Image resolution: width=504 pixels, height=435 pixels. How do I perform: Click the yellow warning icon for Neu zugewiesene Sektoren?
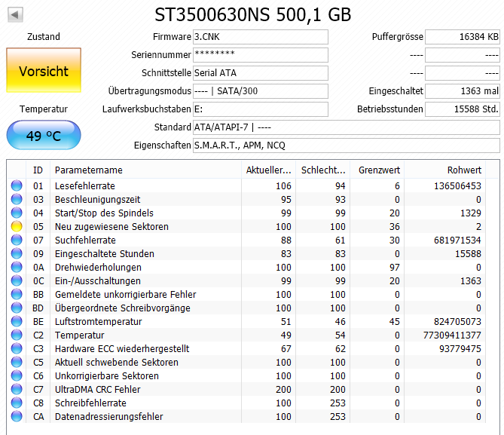pos(17,226)
